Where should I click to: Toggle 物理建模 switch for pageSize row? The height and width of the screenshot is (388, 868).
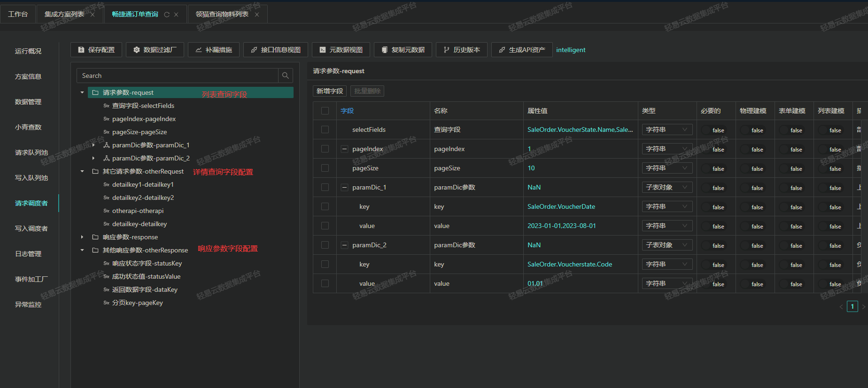(752, 168)
